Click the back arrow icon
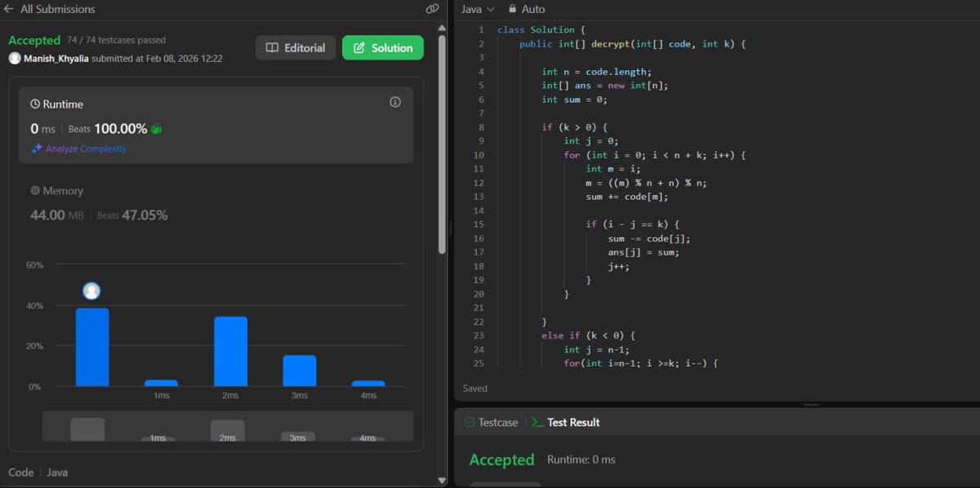This screenshot has width=980, height=488. tap(9, 9)
